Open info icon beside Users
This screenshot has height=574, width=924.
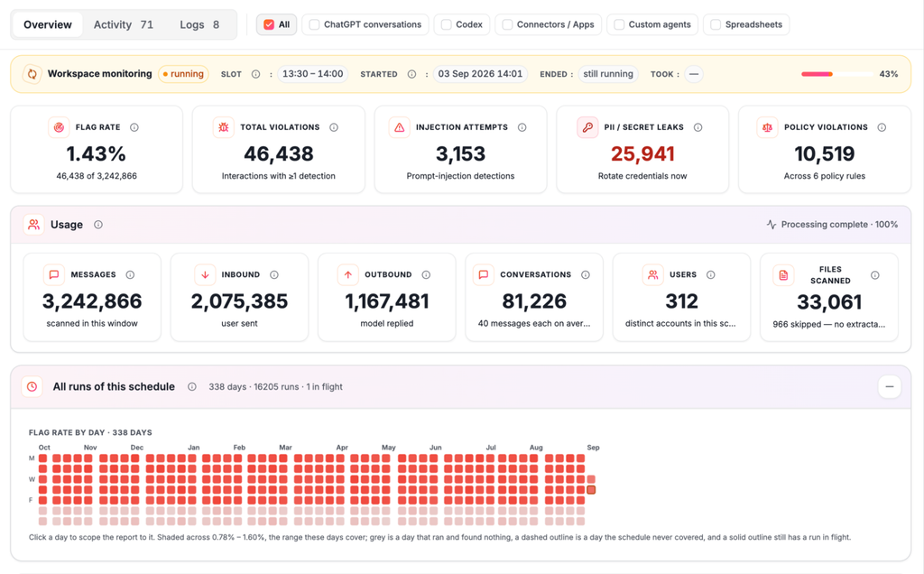point(711,274)
